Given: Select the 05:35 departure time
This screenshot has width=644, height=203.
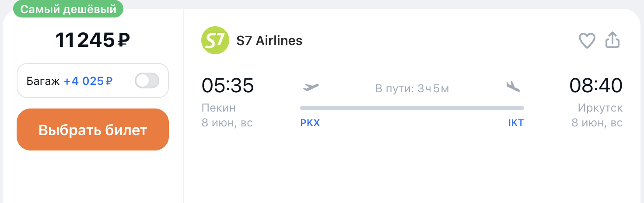Looking at the screenshot, I should tap(227, 85).
